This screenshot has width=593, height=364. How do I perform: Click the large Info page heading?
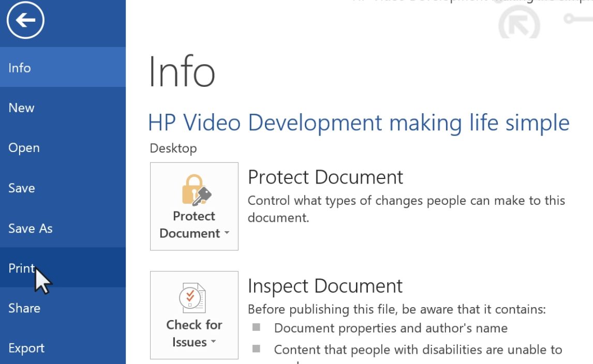(x=182, y=72)
